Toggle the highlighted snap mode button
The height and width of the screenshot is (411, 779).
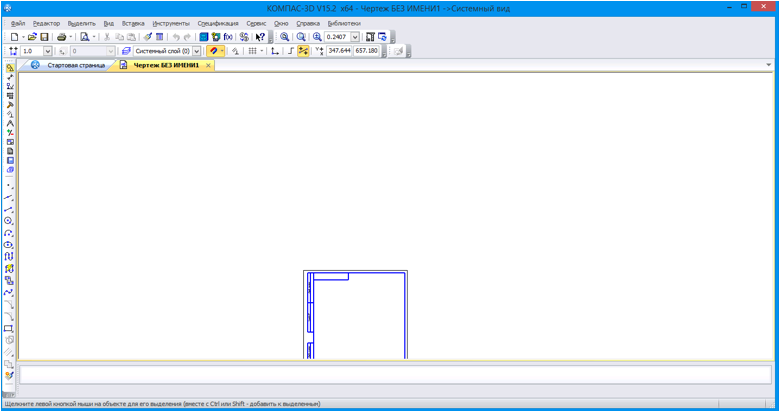tap(303, 51)
